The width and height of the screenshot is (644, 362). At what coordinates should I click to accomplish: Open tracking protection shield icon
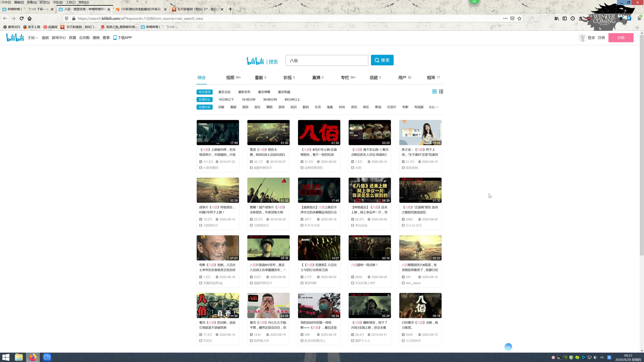pos(67,18)
